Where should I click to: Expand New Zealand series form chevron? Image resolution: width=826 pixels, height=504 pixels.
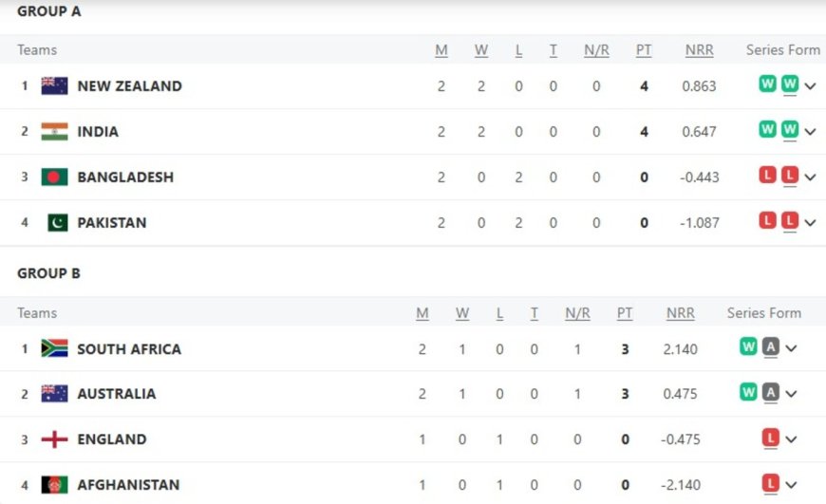click(810, 86)
